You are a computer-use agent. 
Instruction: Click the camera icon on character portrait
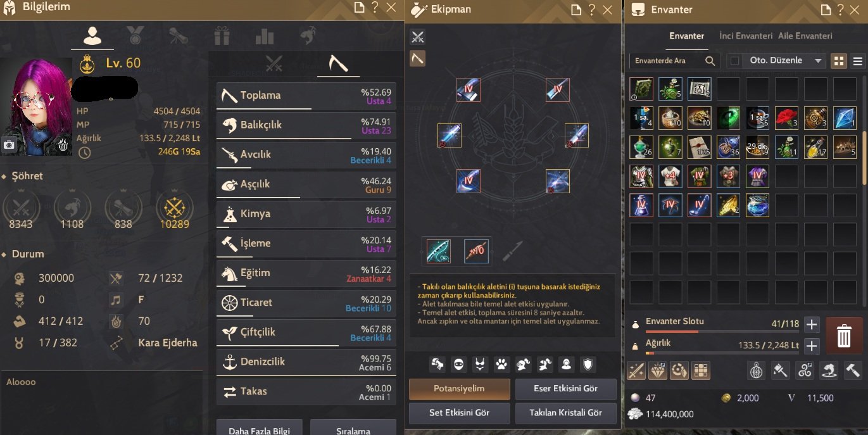(x=9, y=145)
